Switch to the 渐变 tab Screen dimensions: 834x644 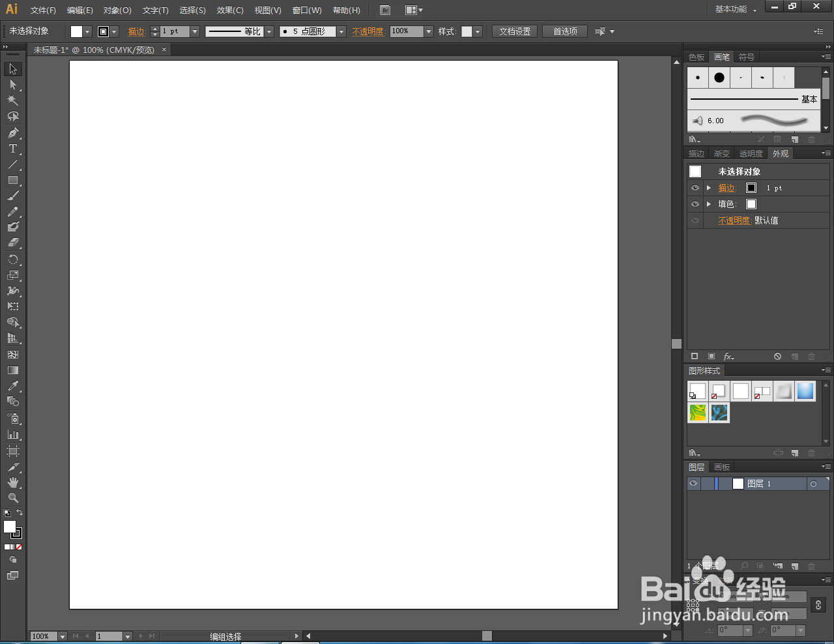tap(721, 154)
